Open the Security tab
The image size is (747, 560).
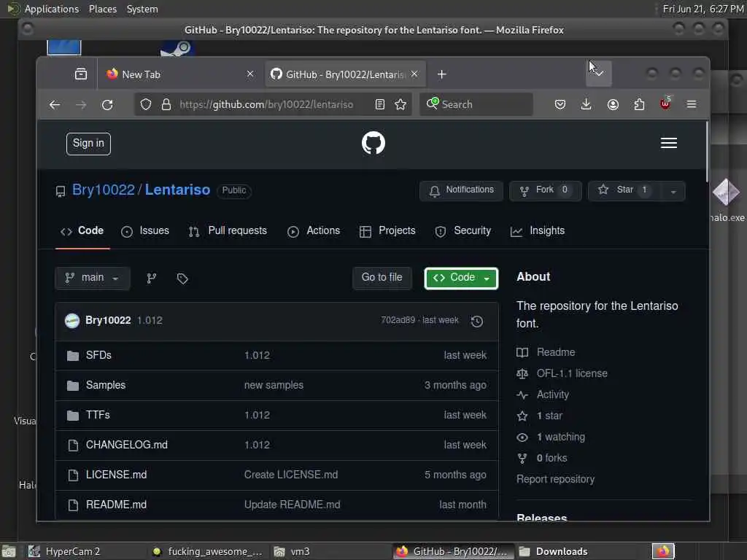point(462,231)
